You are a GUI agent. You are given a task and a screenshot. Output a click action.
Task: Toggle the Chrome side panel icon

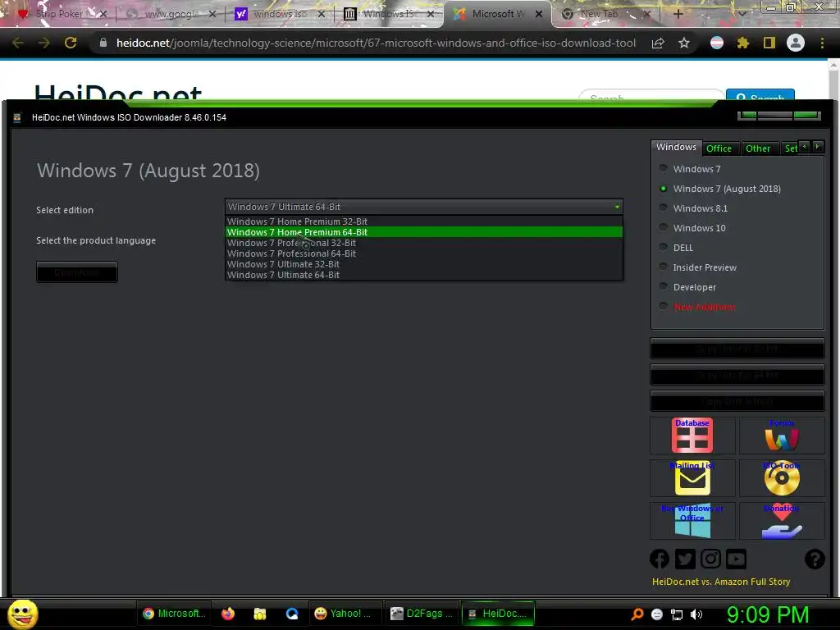coord(769,43)
